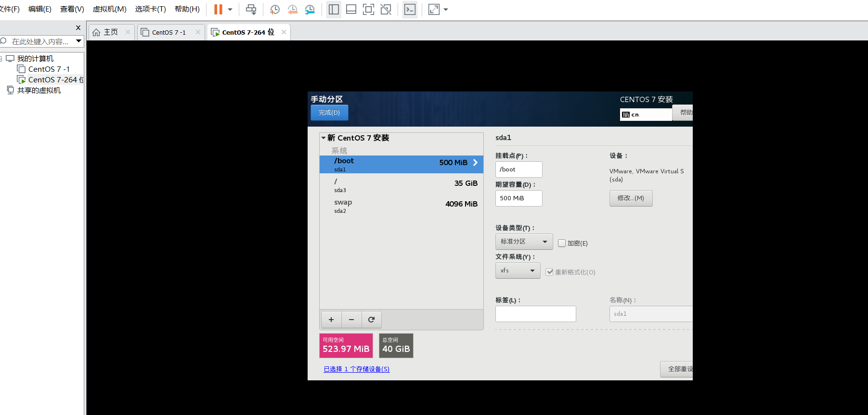Screen dimensions: 868x415
Task: Open the 帮助(H) menu
Action: click(187, 9)
